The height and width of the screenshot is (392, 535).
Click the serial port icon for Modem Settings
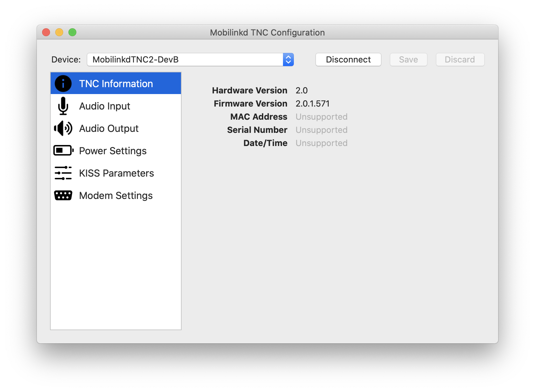(x=63, y=195)
